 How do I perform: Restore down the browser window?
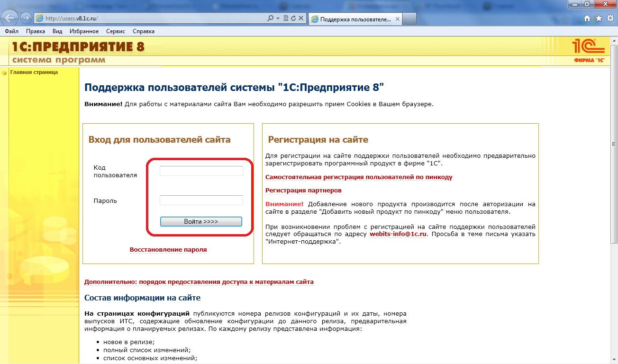point(587,4)
